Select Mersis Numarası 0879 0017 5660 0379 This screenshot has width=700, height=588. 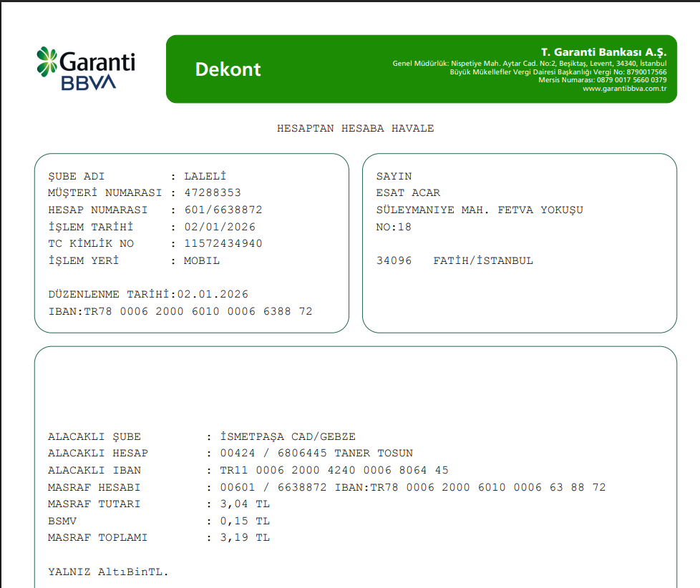pos(602,80)
